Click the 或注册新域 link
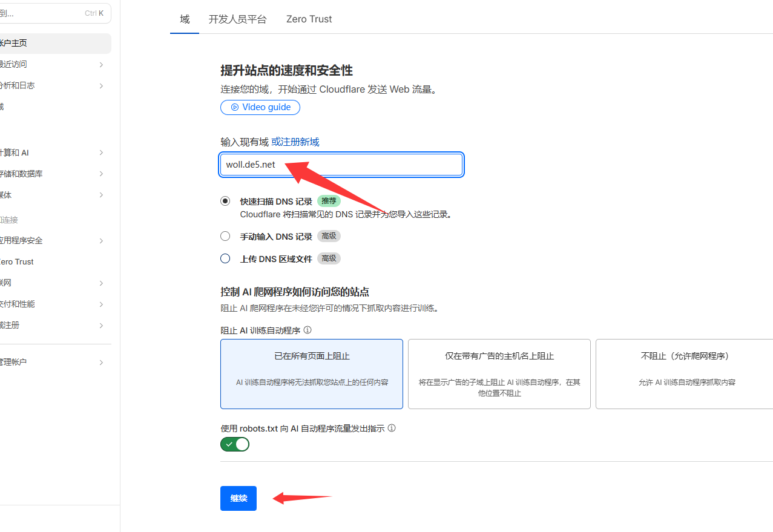 295,142
